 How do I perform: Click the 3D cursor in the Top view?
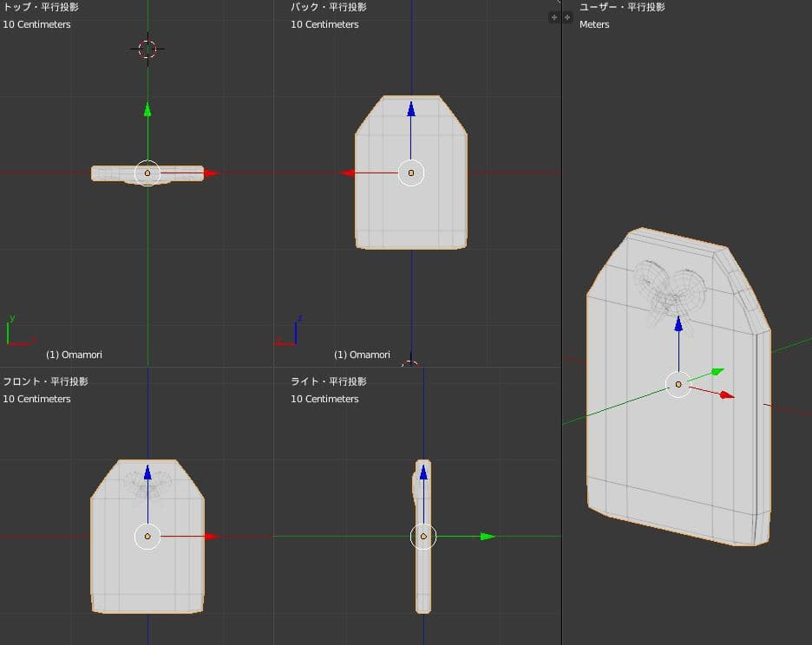(x=147, y=49)
